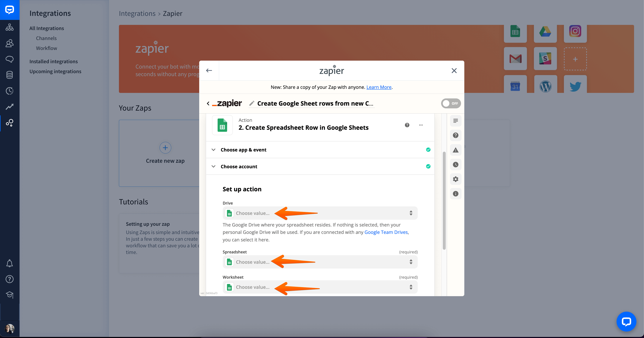Open the analytics trend-line icon in sidebar
This screenshot has width=644, height=338.
point(10,107)
